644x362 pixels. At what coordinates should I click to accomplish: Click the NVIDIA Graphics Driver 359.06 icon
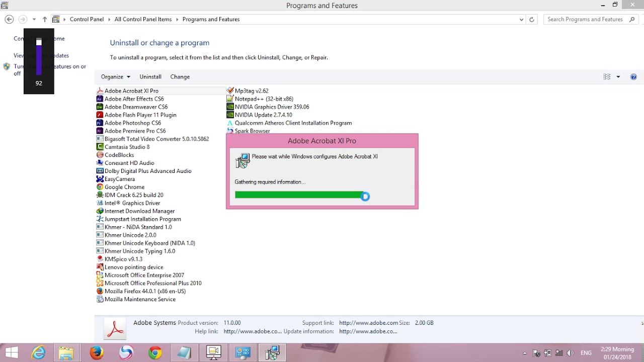coord(230,107)
